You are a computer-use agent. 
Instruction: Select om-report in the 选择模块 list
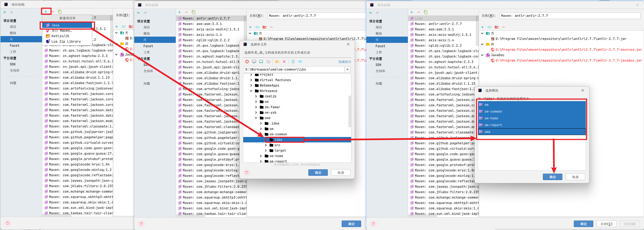[x=532, y=125]
